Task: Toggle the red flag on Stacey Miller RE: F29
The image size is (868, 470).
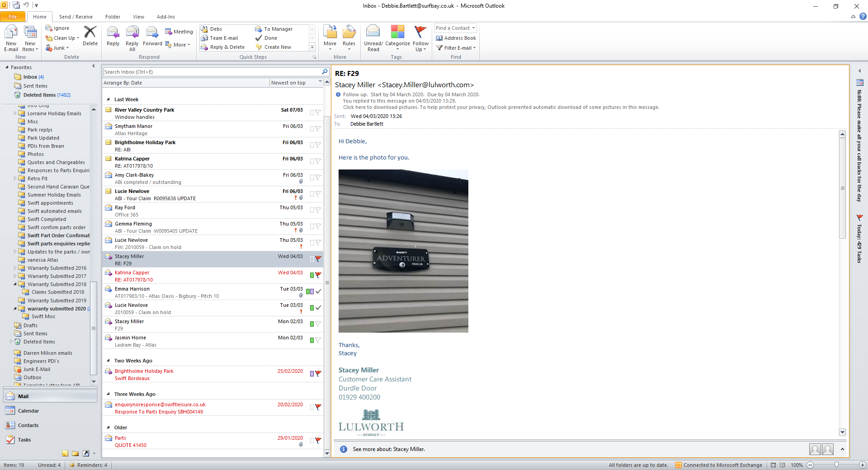Action: pos(318,259)
